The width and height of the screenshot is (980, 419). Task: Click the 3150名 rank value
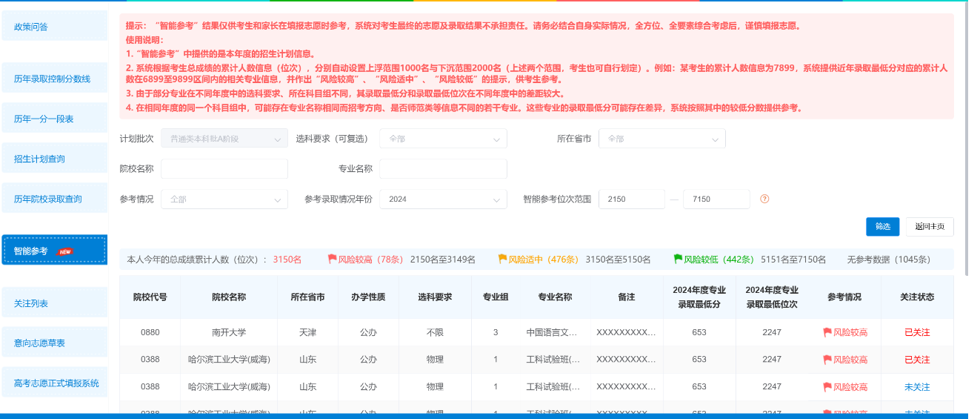click(287, 260)
